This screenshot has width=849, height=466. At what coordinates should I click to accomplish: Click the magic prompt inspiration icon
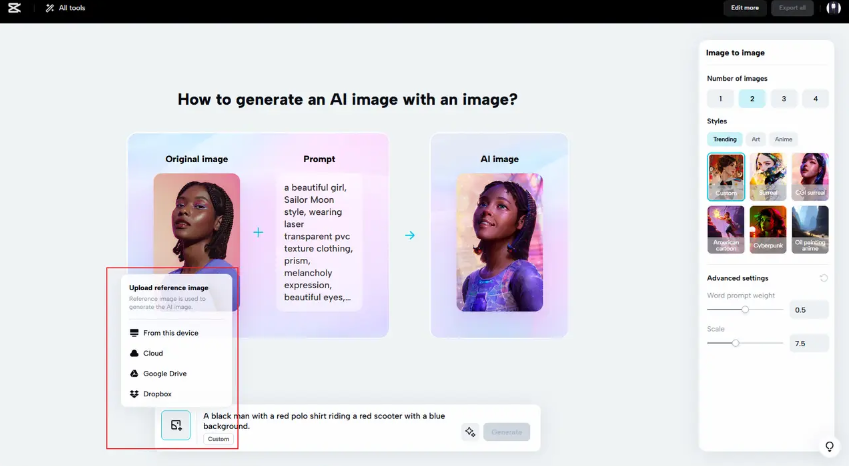click(x=470, y=432)
